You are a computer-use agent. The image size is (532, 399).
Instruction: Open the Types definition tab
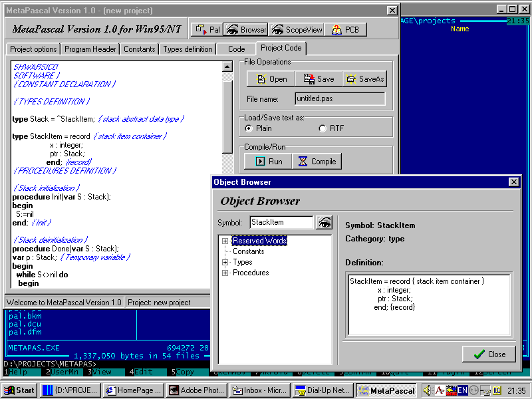click(188, 49)
